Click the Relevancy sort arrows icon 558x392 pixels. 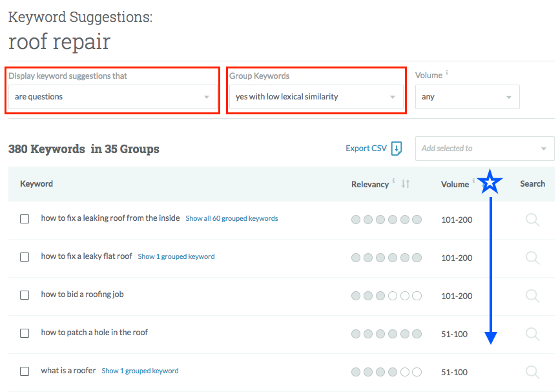(x=406, y=184)
